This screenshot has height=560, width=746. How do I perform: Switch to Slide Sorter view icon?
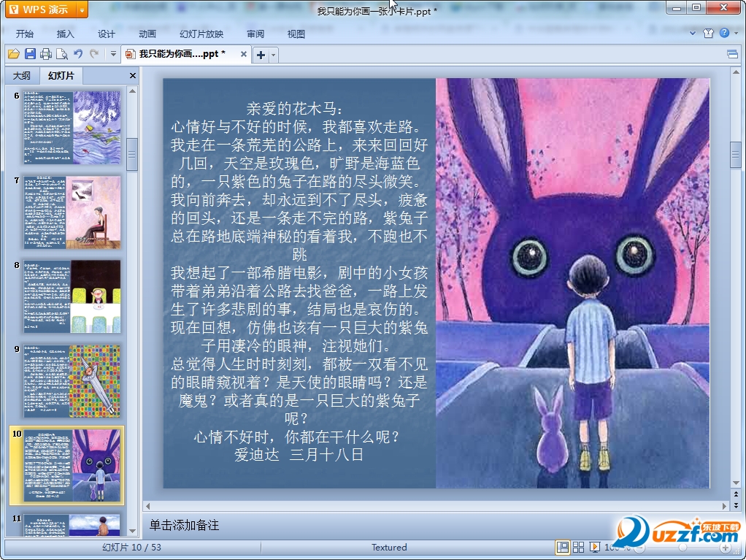click(579, 547)
